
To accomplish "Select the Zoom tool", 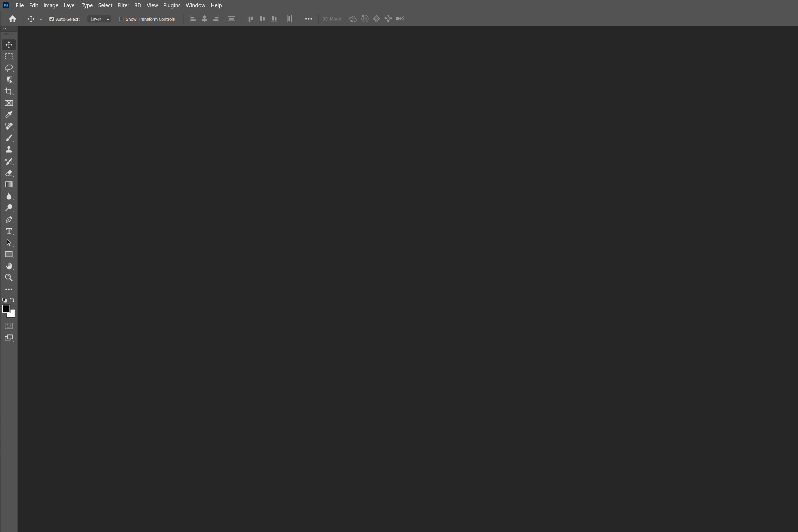I will pyautogui.click(x=9, y=277).
